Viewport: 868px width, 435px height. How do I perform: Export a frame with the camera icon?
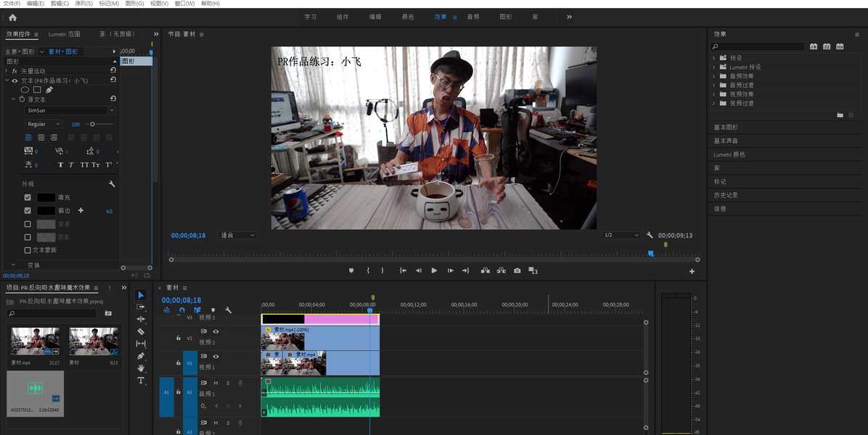coord(517,271)
